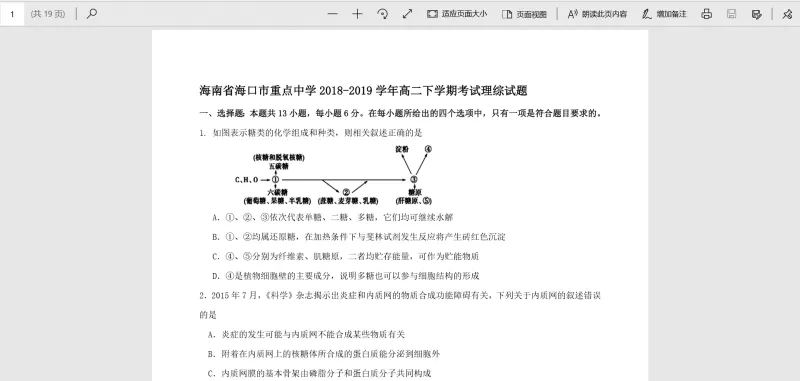
Task: Rotate the PDF page
Action: (382, 14)
